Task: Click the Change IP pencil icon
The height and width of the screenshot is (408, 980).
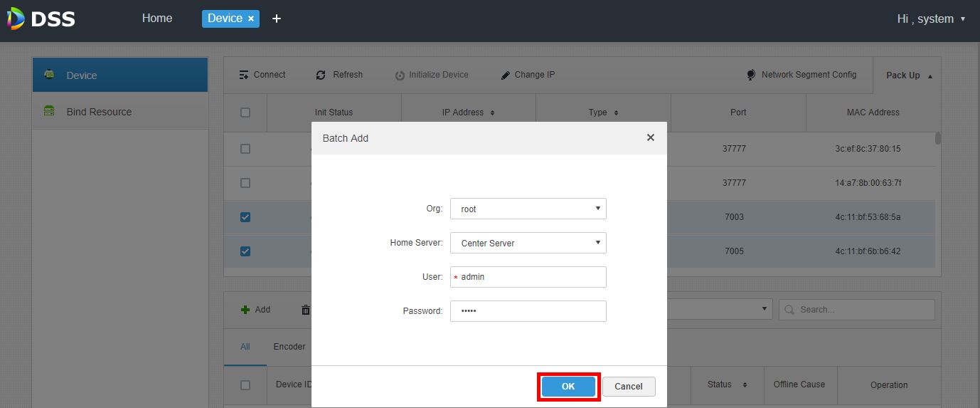Action: [x=506, y=75]
